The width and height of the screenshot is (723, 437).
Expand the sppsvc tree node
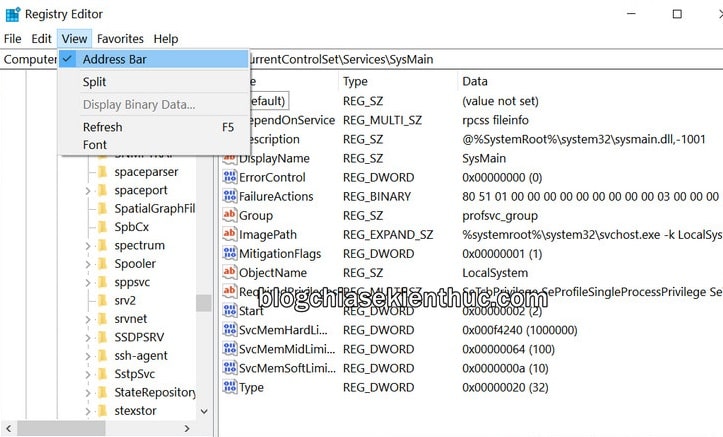pos(88,283)
